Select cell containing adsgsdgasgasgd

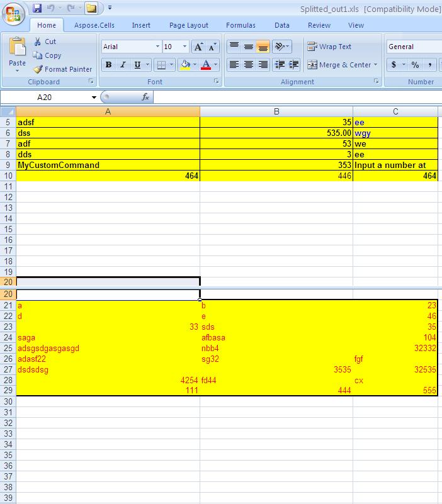click(108, 348)
